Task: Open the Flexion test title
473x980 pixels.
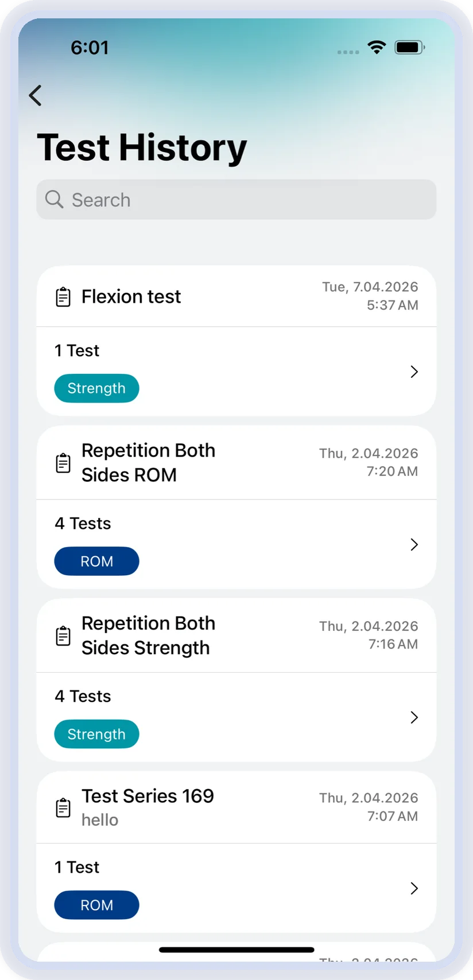Action: coord(131,296)
